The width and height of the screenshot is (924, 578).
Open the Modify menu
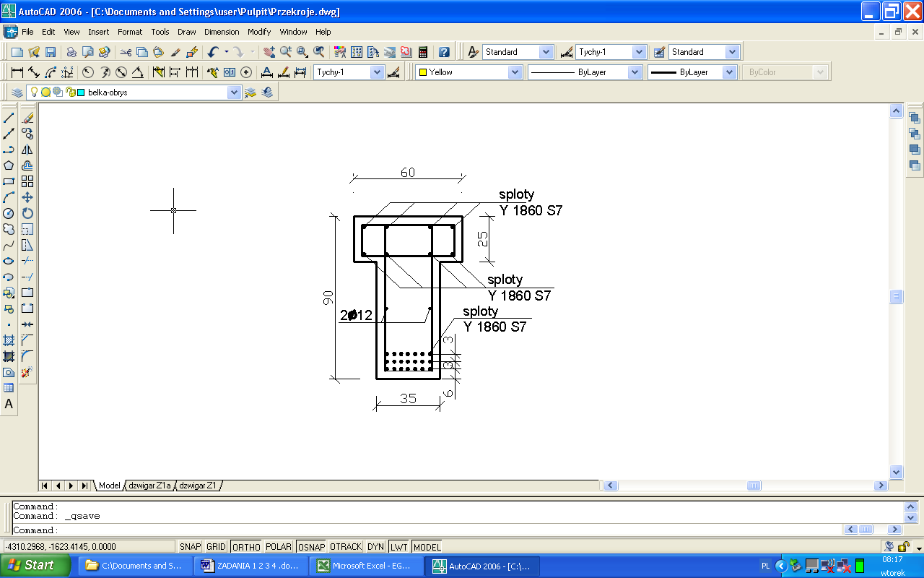[x=259, y=32]
